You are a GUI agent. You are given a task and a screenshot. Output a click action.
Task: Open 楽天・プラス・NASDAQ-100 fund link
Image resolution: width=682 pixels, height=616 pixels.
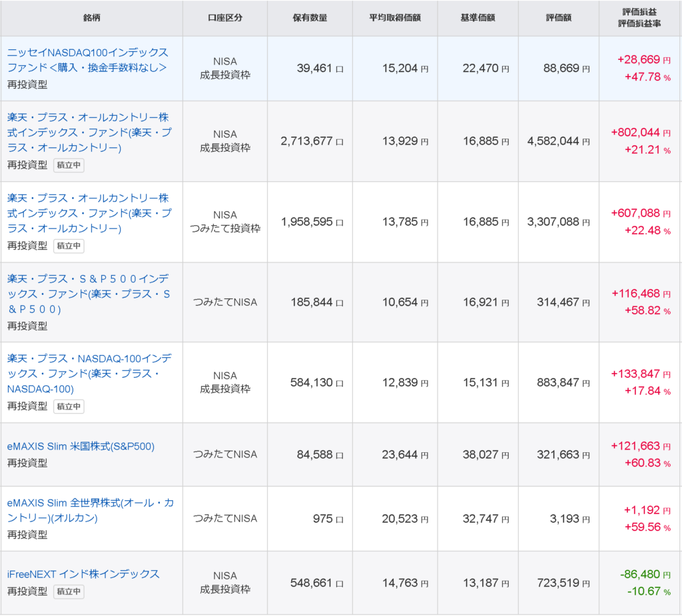pyautogui.click(x=89, y=374)
